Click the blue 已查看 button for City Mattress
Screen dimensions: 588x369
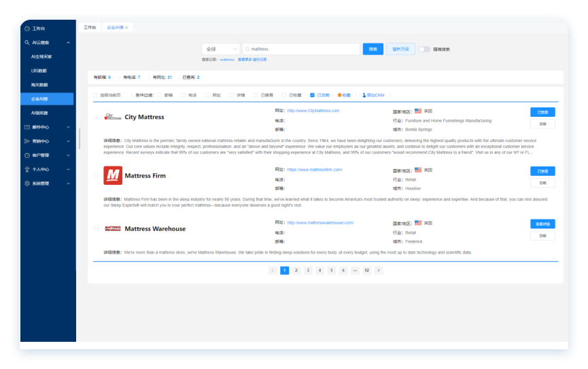pyautogui.click(x=542, y=112)
